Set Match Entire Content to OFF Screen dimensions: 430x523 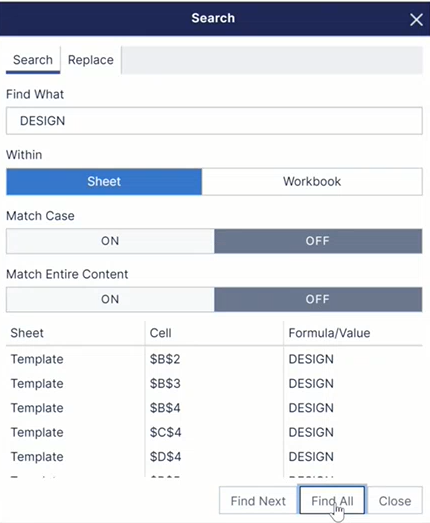318,299
